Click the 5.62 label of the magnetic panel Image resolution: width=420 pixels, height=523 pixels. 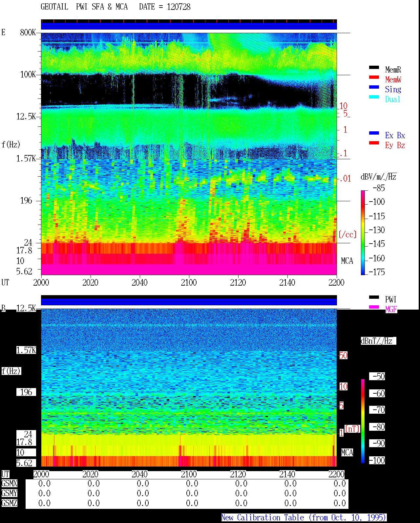pos(24,463)
